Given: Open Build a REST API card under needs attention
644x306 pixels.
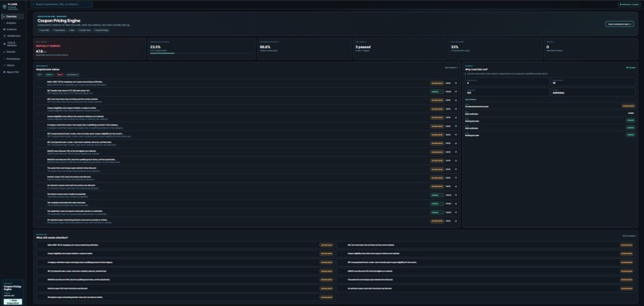Looking at the screenshot, I should click(x=185, y=245).
